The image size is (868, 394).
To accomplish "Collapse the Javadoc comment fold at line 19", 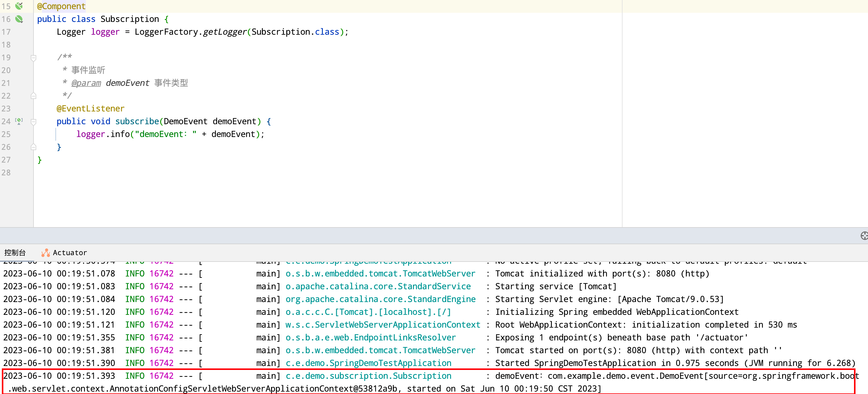I will (34, 58).
